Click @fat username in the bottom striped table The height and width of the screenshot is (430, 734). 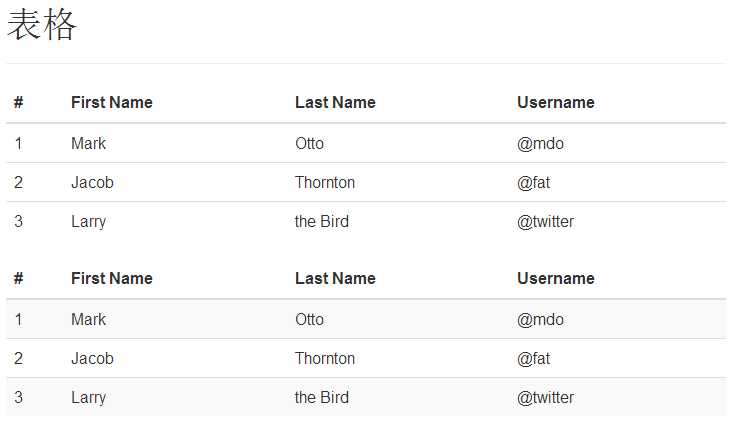click(x=533, y=358)
